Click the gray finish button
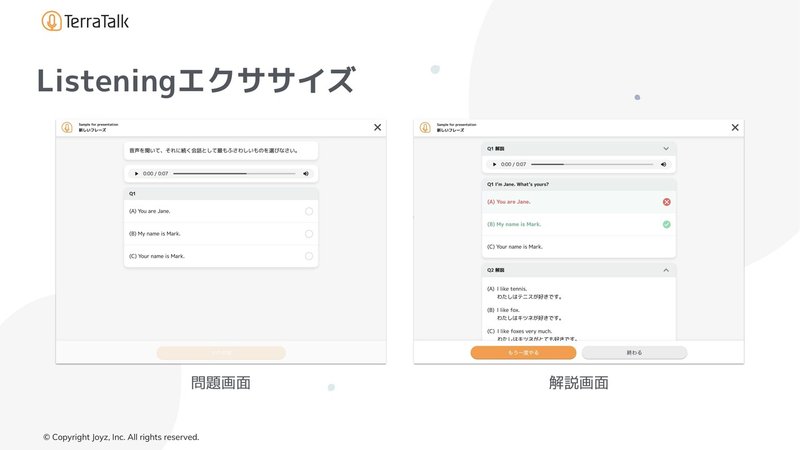The image size is (800, 450). [634, 353]
